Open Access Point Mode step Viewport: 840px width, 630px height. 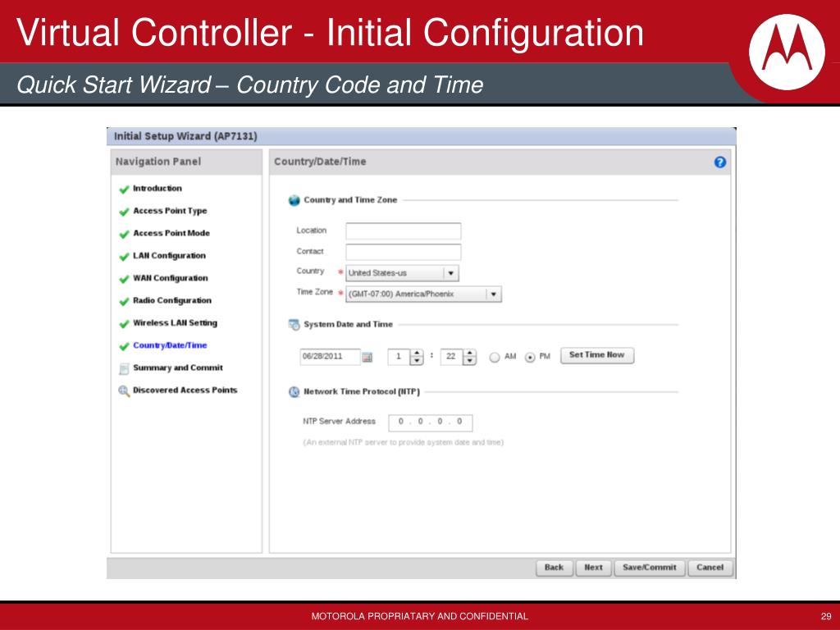(x=171, y=234)
